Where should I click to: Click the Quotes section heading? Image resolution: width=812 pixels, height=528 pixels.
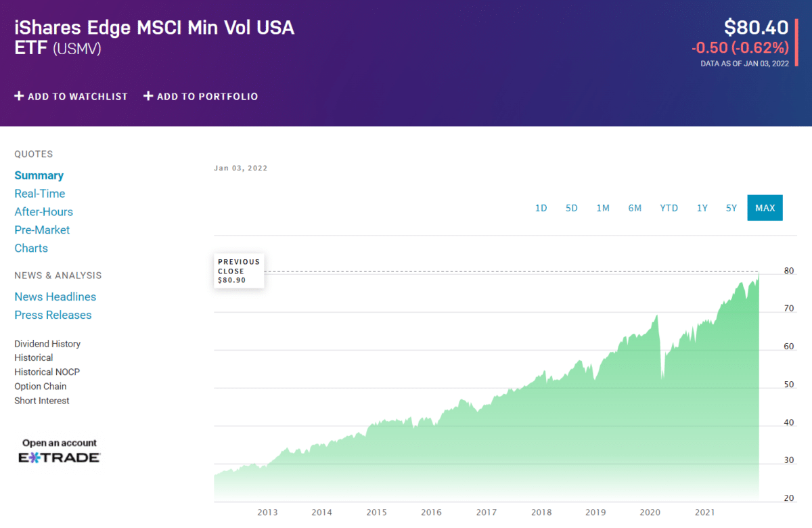pyautogui.click(x=34, y=154)
